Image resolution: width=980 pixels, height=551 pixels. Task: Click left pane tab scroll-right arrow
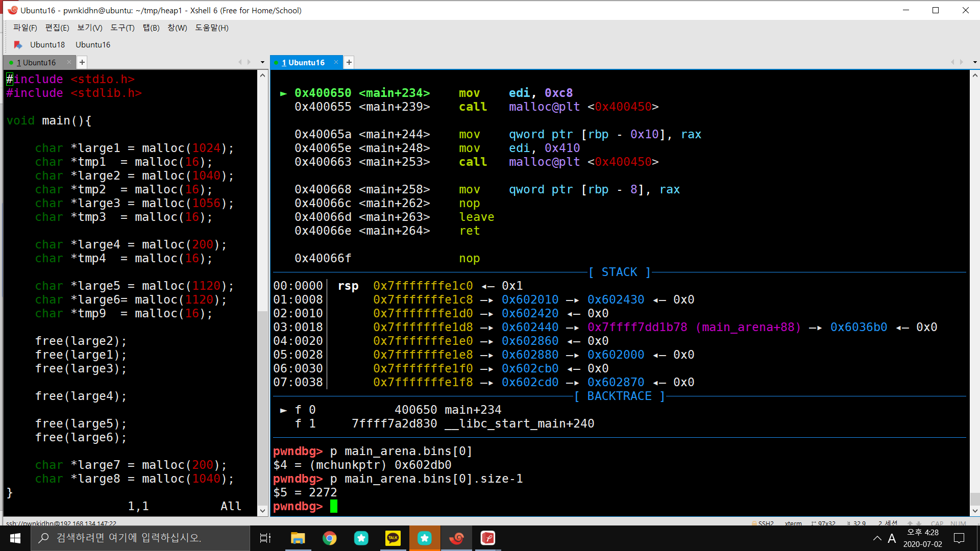pyautogui.click(x=249, y=62)
